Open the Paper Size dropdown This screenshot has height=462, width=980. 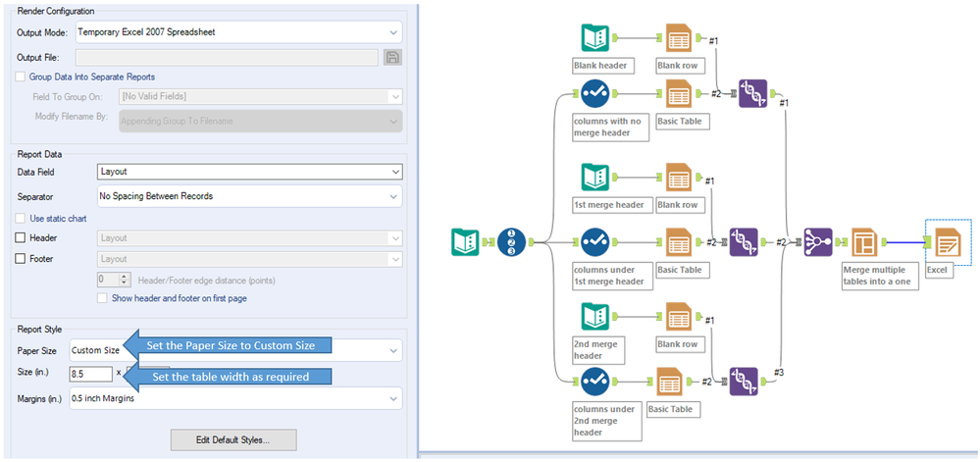click(235, 350)
